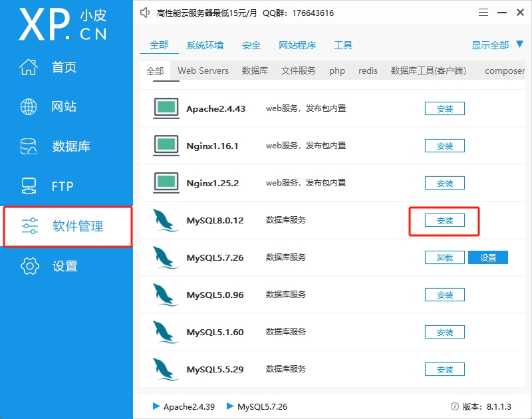Select the redis sub-tab

coord(368,71)
